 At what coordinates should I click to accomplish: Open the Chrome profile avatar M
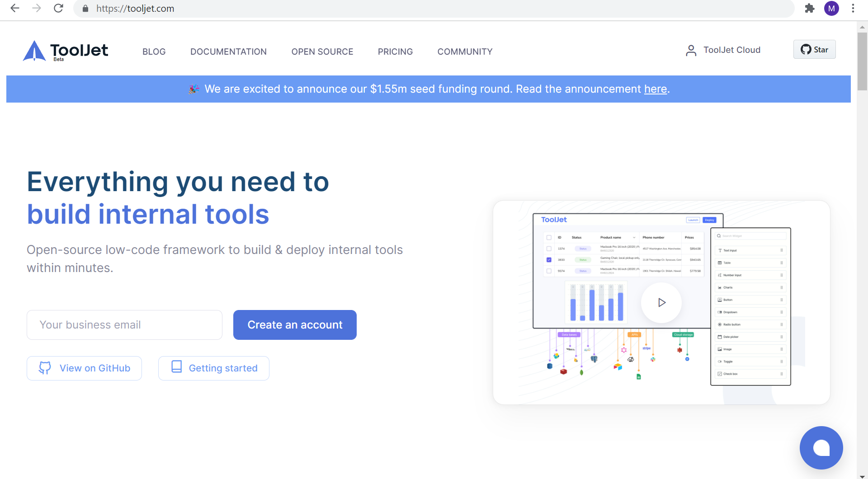coord(831,8)
